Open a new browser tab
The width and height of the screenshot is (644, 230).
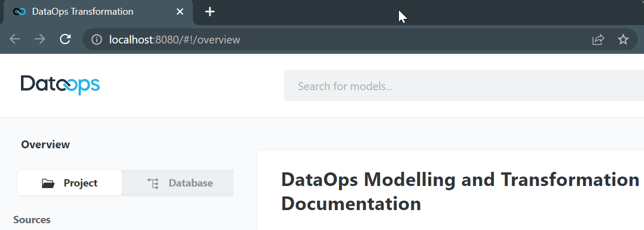210,12
